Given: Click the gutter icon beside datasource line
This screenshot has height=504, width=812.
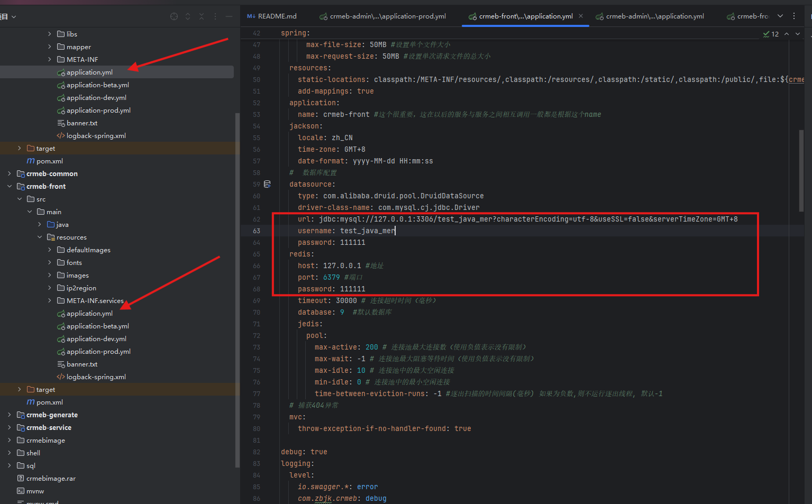Looking at the screenshot, I should coord(267,184).
